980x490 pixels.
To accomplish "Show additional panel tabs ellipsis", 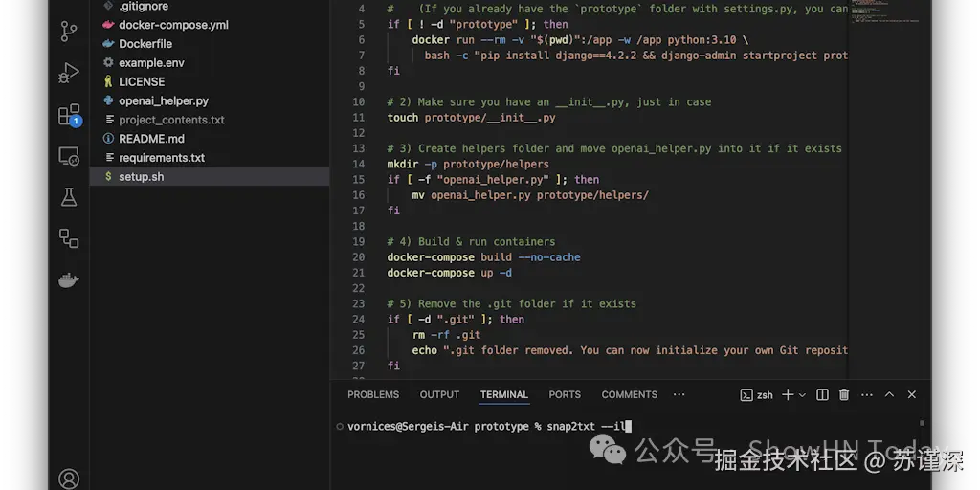I will click(x=679, y=395).
